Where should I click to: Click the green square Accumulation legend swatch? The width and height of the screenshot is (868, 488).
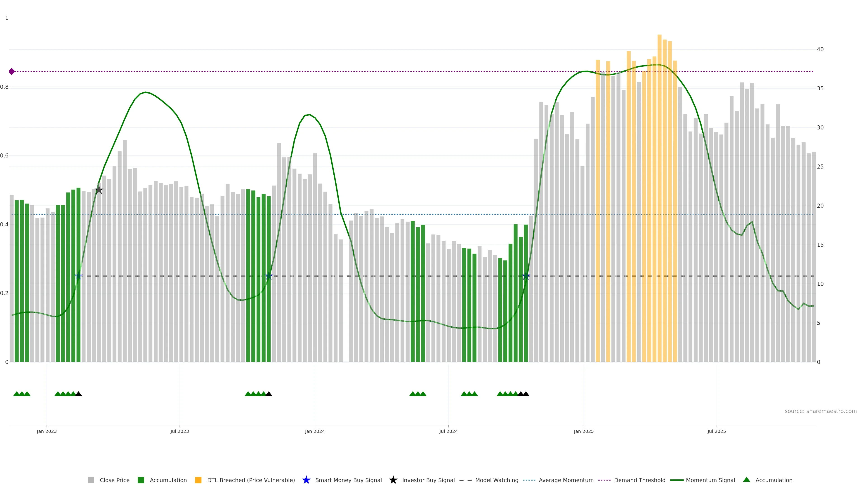[141, 480]
